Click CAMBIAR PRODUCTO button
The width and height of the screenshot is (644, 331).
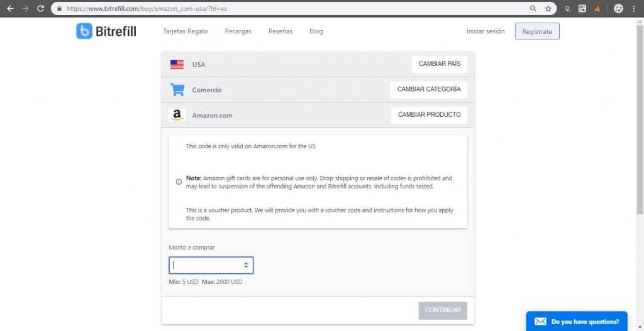coord(429,115)
